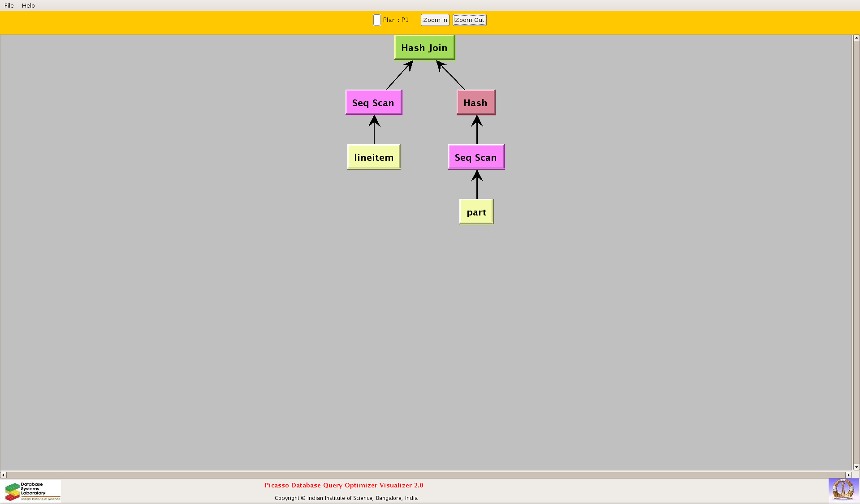Viewport: 860px width, 504px height.
Task: Click the part table node
Action: tap(476, 212)
